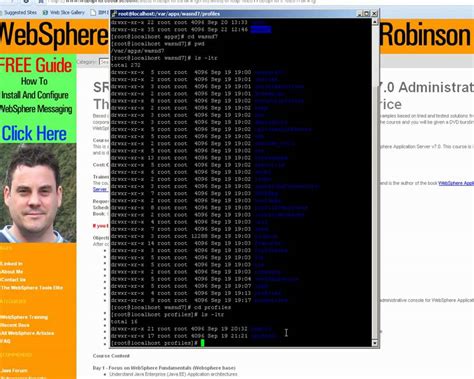Viewport: 474px width, 379px height.
Task: Open the FAQ sidebar link
Action: (5, 341)
